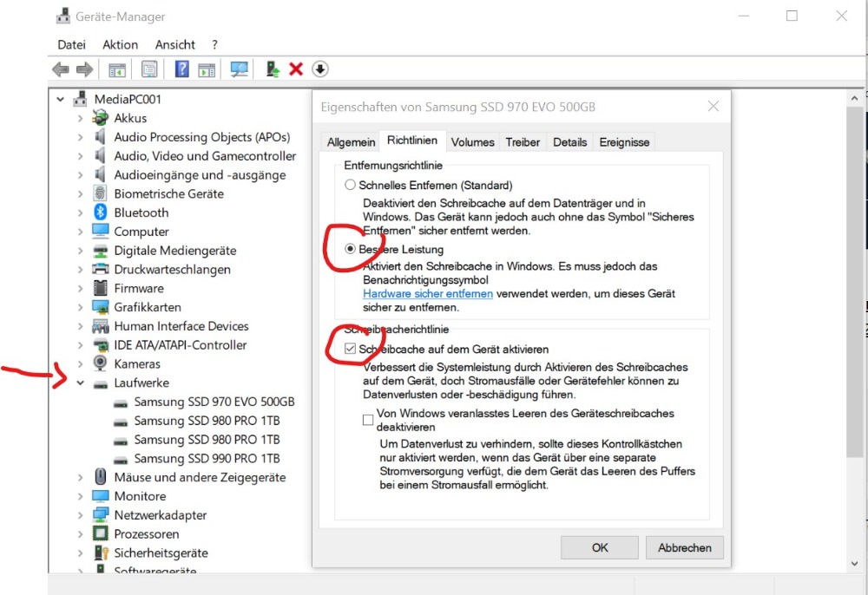
Task: Click the Forward arrow toolbar icon
Action: (85, 69)
